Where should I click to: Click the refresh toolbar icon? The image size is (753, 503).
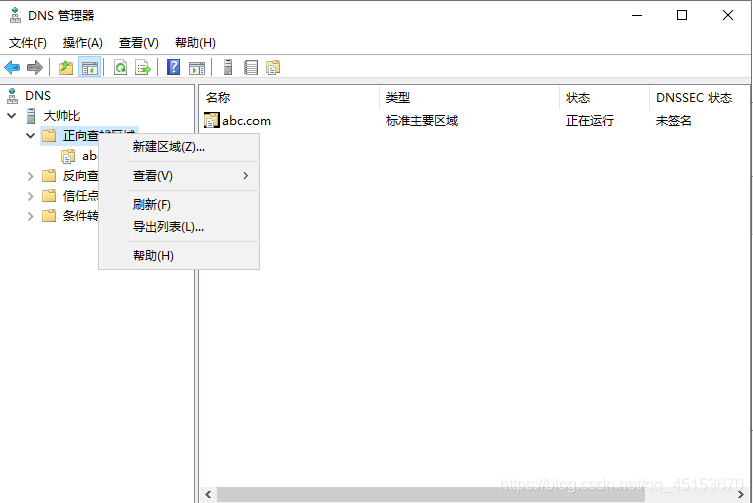pos(121,67)
